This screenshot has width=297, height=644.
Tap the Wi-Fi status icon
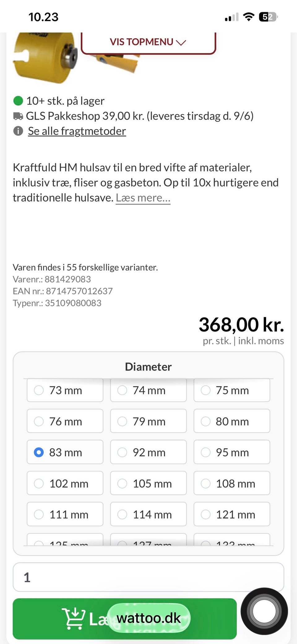tap(248, 17)
